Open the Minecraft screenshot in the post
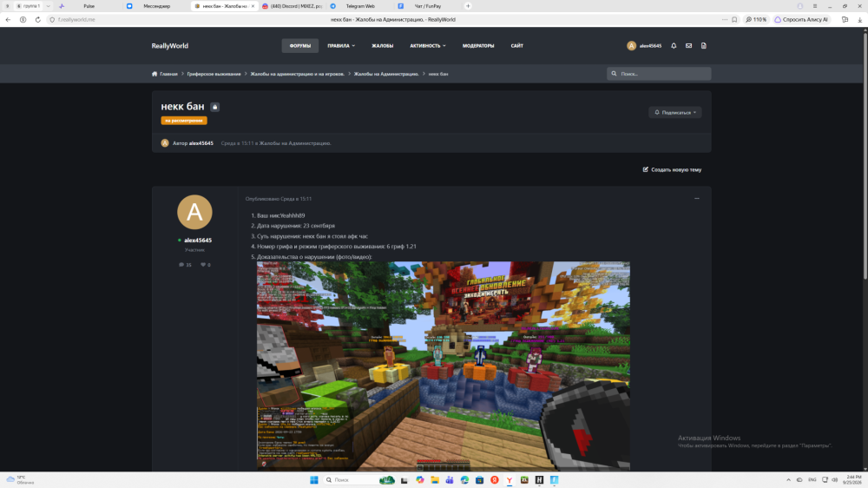This screenshot has height=488, width=868. [444, 366]
